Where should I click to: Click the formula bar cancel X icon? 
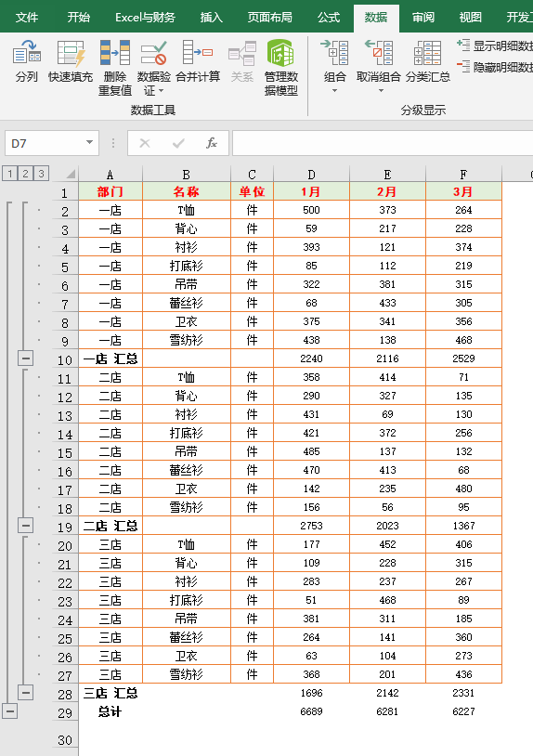click(x=145, y=143)
